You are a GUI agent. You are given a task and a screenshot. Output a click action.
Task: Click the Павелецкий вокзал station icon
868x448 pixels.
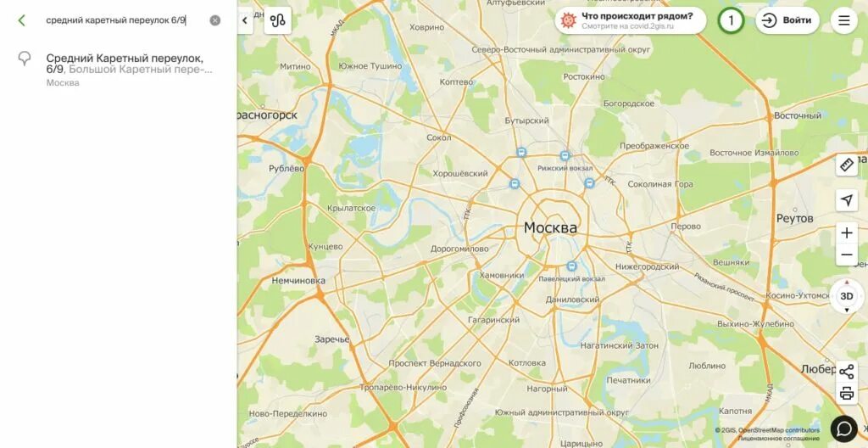[571, 266]
